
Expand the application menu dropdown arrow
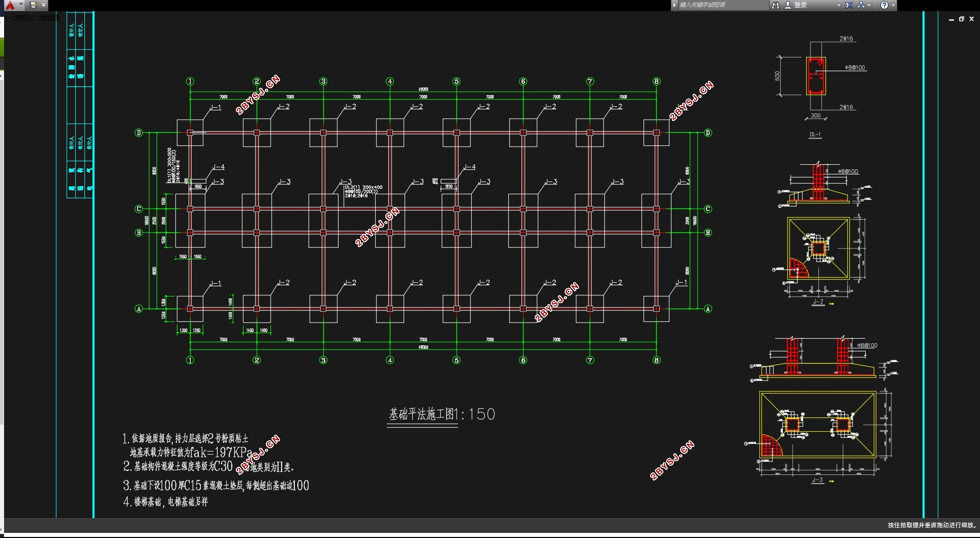coord(21,5)
